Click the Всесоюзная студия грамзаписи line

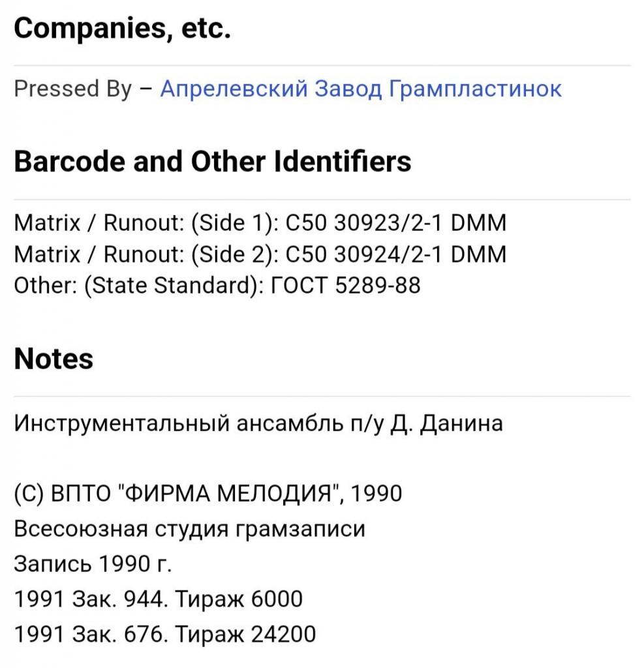190,529
